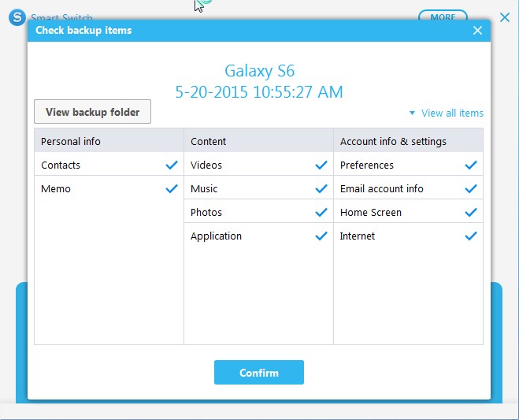Click the Photos item label

point(206,212)
